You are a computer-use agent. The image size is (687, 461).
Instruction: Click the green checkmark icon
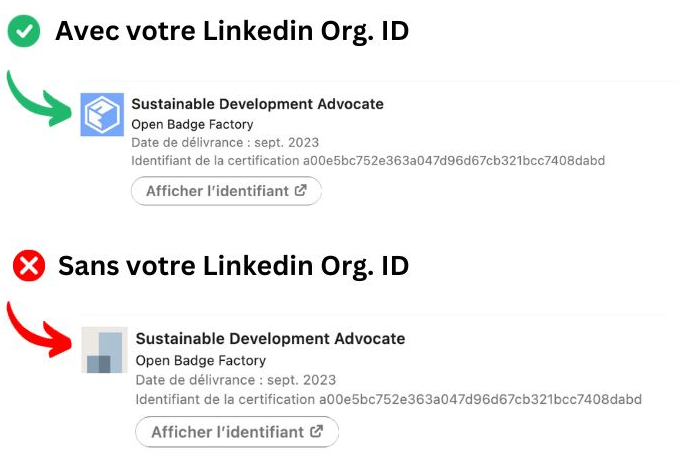click(x=23, y=32)
